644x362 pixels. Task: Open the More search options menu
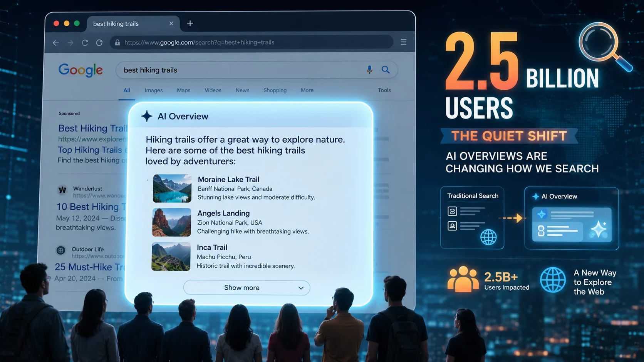(307, 90)
